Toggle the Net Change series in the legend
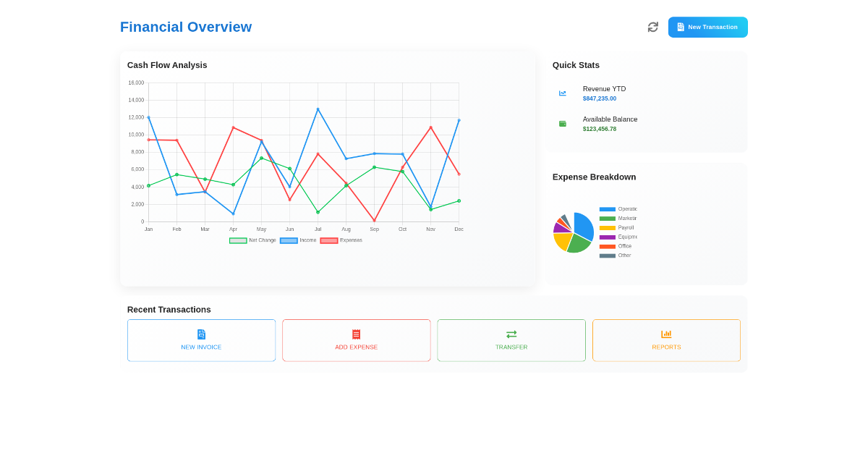Screen dimensions: 868x456 point(253,240)
